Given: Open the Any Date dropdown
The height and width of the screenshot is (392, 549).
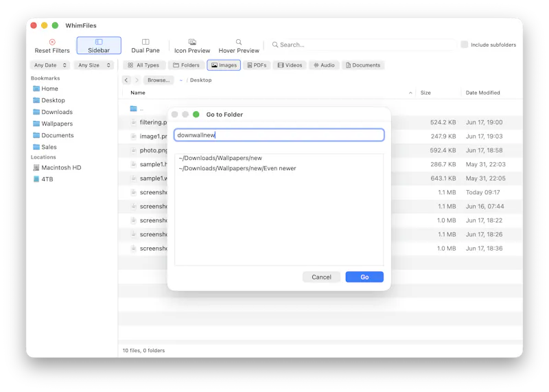Looking at the screenshot, I should click(50, 65).
